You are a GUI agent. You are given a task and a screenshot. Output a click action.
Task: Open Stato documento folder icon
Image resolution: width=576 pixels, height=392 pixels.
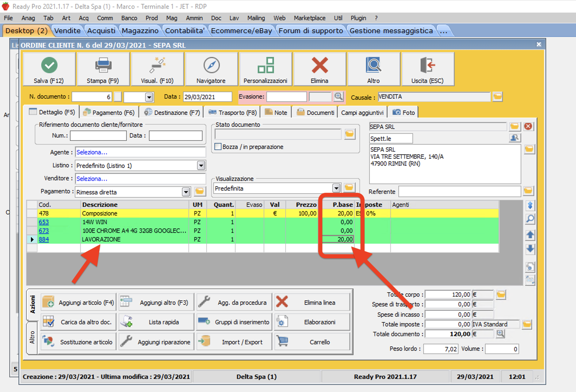[x=350, y=134]
